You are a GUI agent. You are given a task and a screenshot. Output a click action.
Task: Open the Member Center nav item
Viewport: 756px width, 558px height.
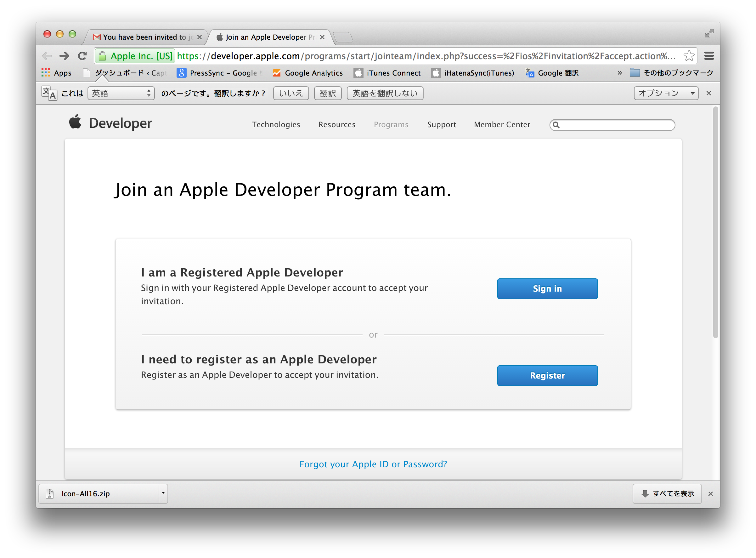[x=502, y=125]
